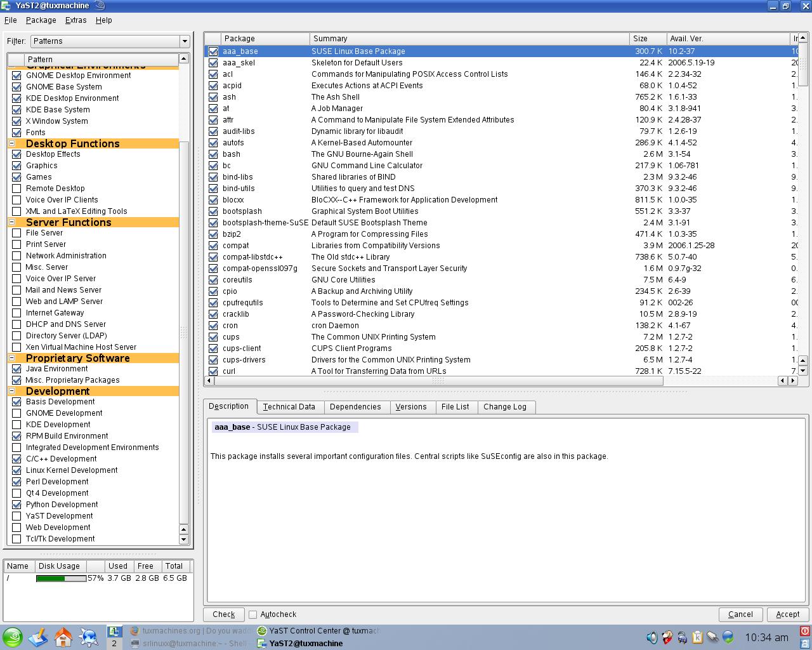The height and width of the screenshot is (650, 812).
Task: Open the software updater globe tray icon
Action: point(728,637)
